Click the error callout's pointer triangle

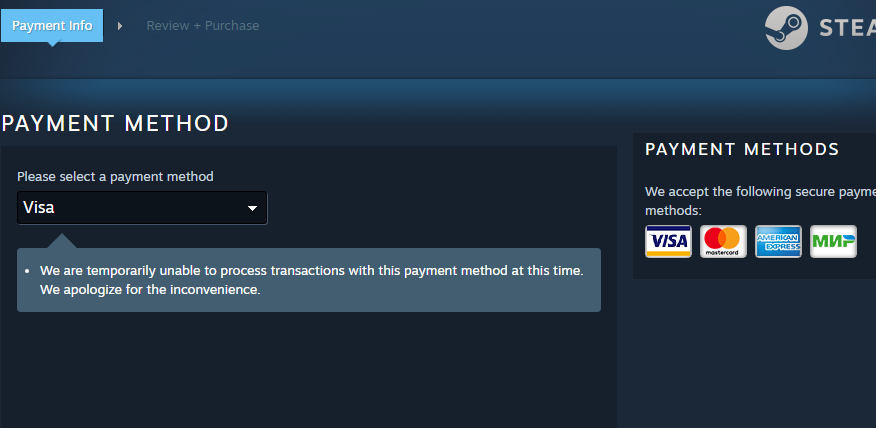tap(62, 241)
